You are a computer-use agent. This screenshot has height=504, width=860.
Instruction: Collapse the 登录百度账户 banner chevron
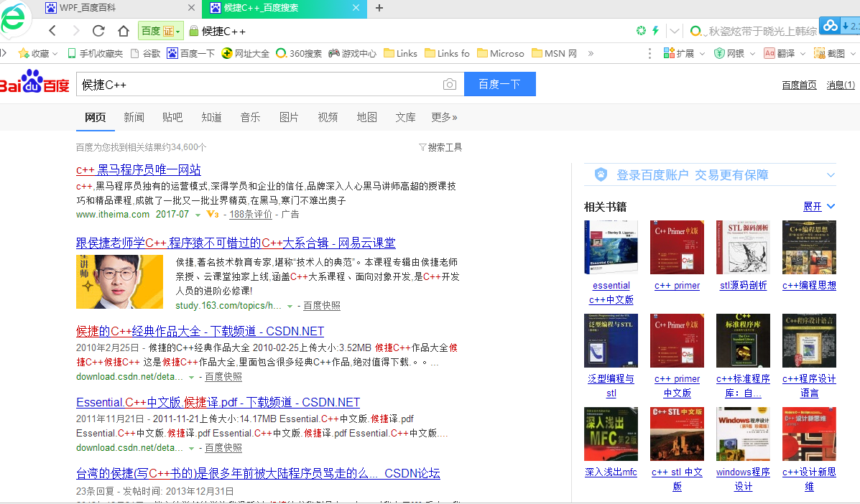click(831, 174)
